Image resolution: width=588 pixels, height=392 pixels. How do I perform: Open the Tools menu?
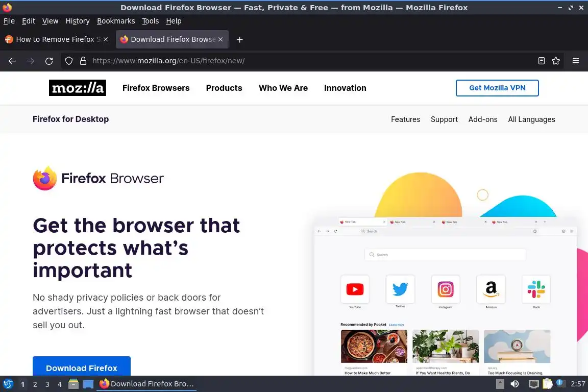tap(151, 21)
